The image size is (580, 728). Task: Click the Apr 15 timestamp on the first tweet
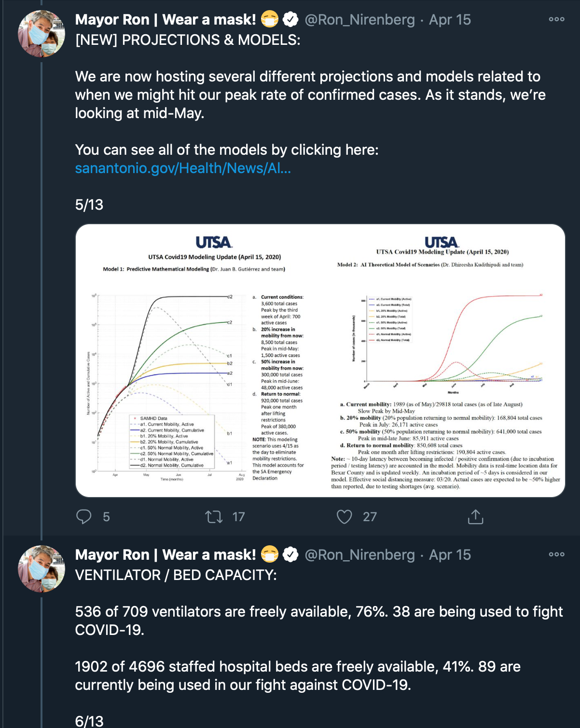[450, 20]
